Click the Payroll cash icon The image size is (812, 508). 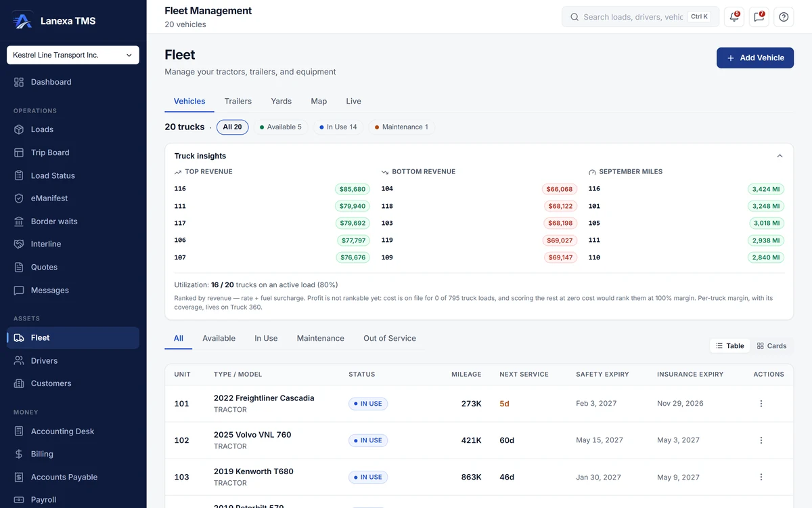(19, 500)
